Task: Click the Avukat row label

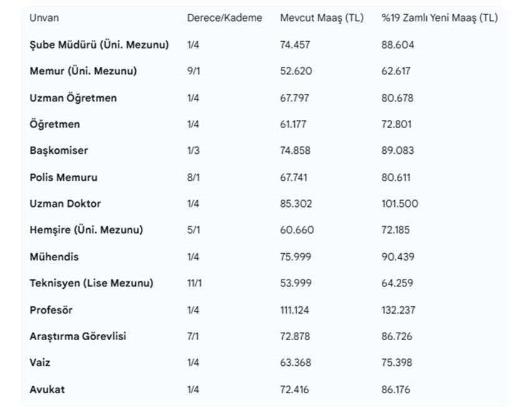Action: click(47, 390)
